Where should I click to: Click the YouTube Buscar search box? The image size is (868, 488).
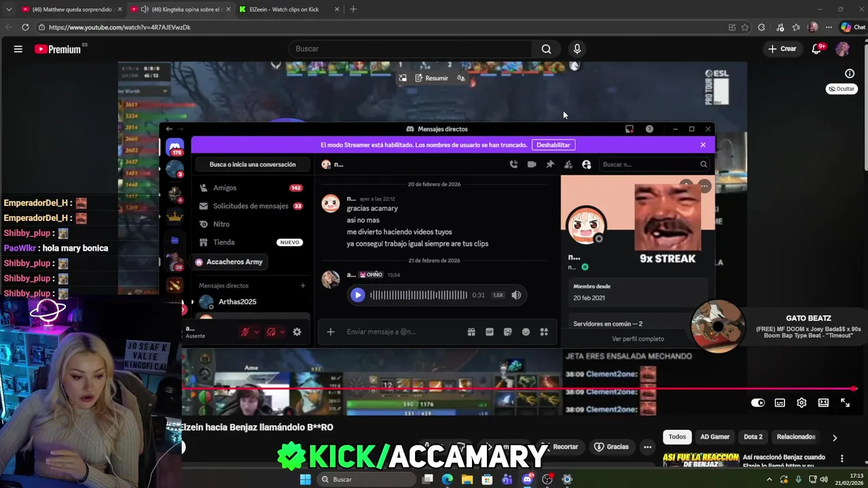pyautogui.click(x=410, y=49)
